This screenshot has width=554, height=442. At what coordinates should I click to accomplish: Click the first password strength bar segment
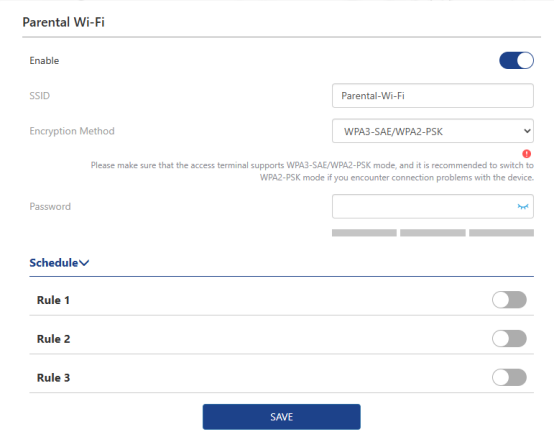click(x=364, y=233)
